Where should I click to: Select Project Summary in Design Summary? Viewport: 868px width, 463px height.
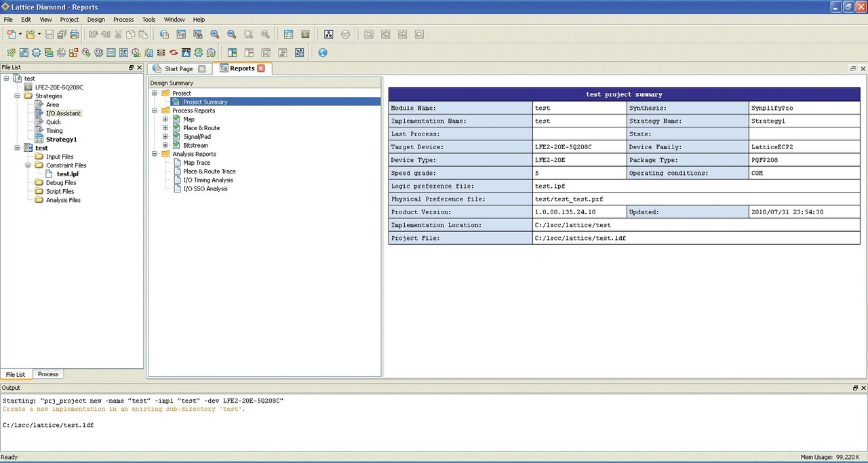[x=205, y=102]
